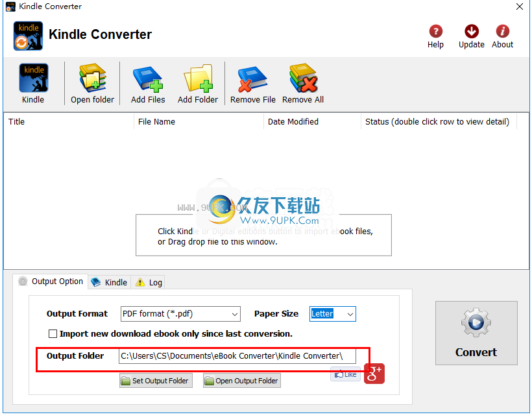
Task: Close the Kindle Converter window
Action: point(520,6)
